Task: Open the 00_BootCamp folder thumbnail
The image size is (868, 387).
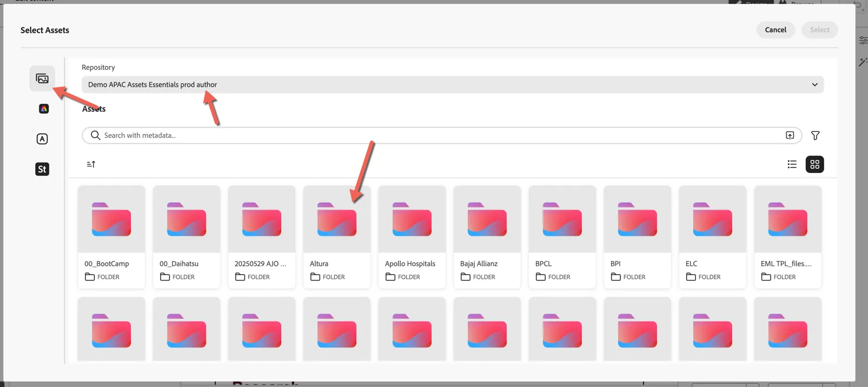Action: (x=111, y=219)
